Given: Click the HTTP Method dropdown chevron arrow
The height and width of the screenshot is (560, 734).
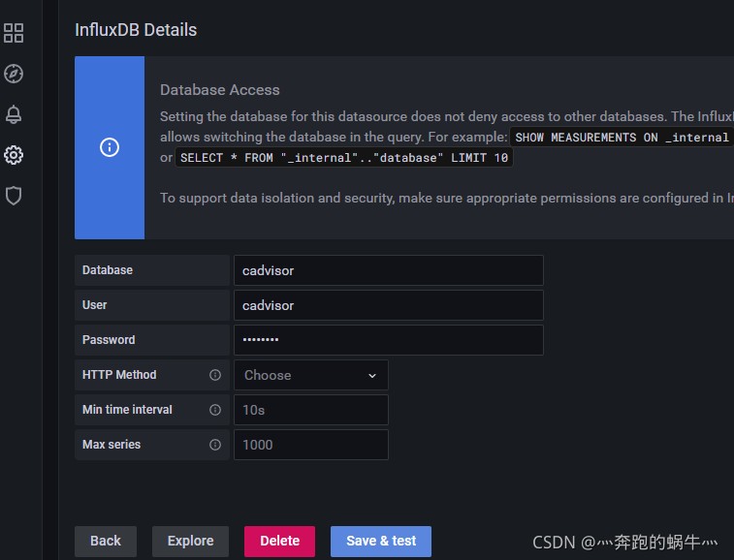Looking at the screenshot, I should coord(372,376).
